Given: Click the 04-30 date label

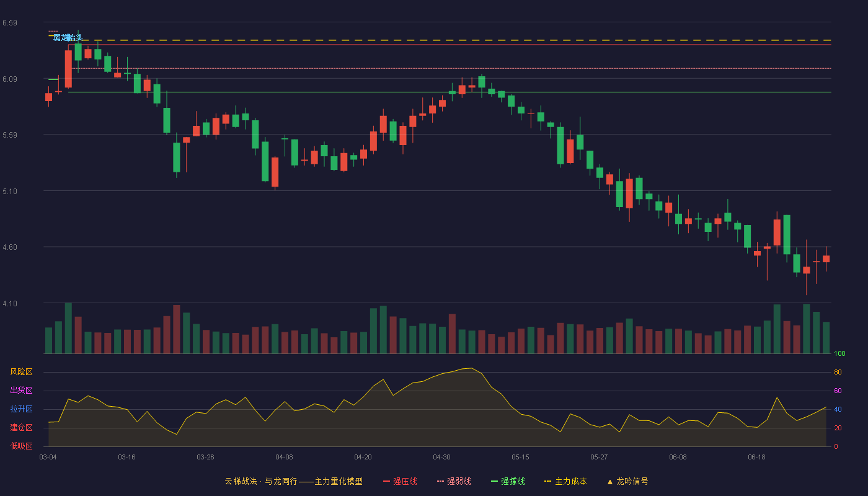Looking at the screenshot, I should coord(441,457).
